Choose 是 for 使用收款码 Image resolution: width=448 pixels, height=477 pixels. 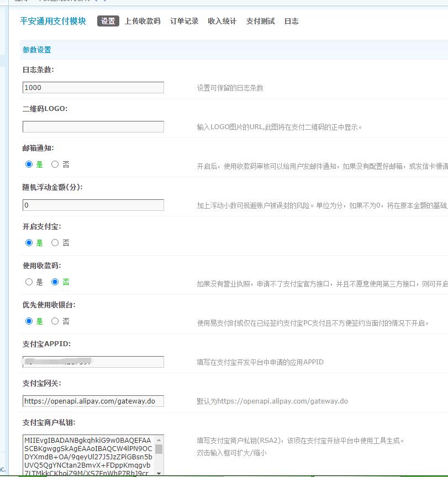point(29,282)
